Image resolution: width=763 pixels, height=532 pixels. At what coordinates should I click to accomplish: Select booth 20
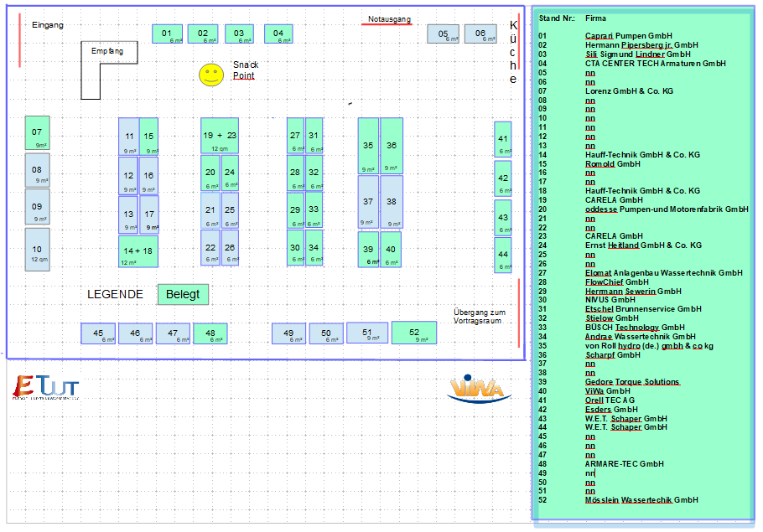(x=210, y=173)
